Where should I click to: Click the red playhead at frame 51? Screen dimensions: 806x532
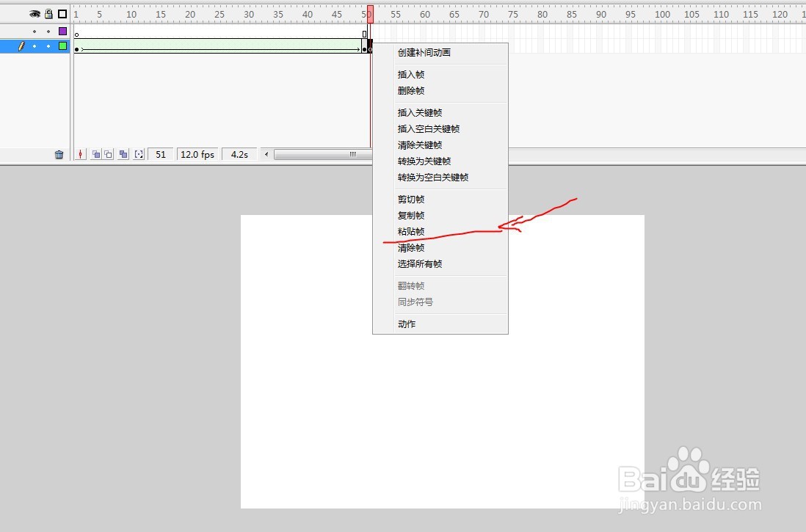coord(370,14)
